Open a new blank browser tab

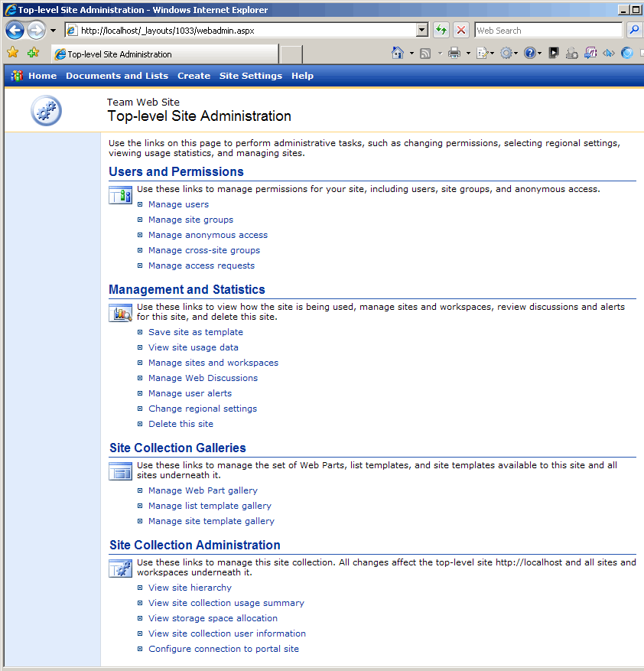click(x=291, y=54)
